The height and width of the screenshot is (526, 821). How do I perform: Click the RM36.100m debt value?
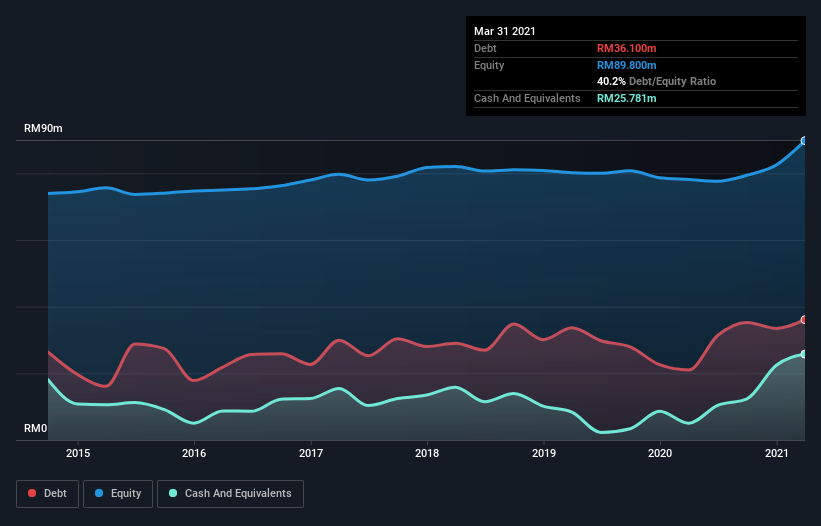point(627,48)
